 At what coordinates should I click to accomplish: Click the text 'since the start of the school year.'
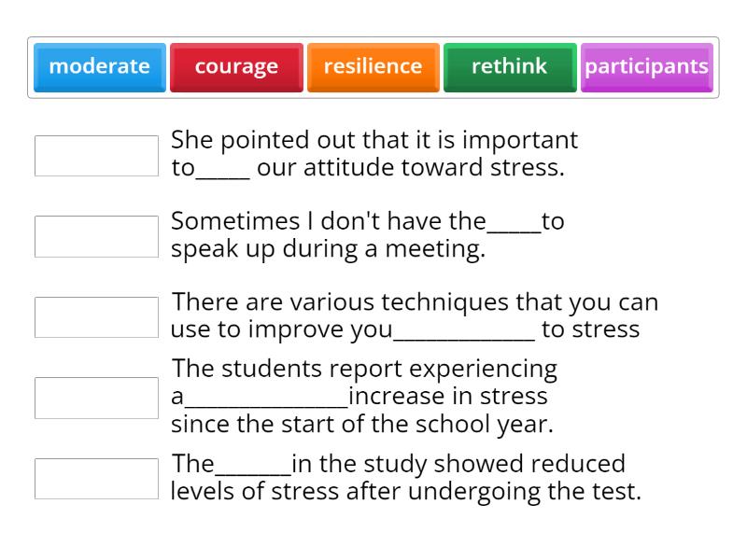362,423
